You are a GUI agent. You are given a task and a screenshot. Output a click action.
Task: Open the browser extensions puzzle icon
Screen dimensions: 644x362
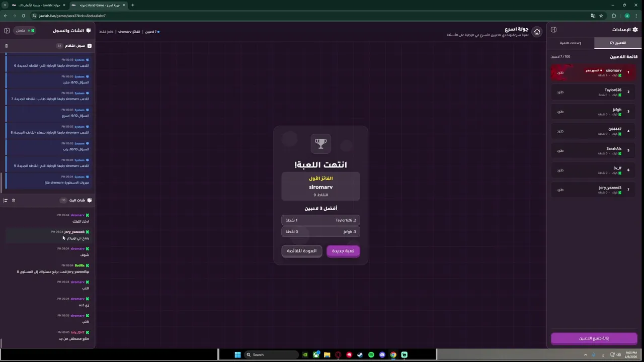614,16
